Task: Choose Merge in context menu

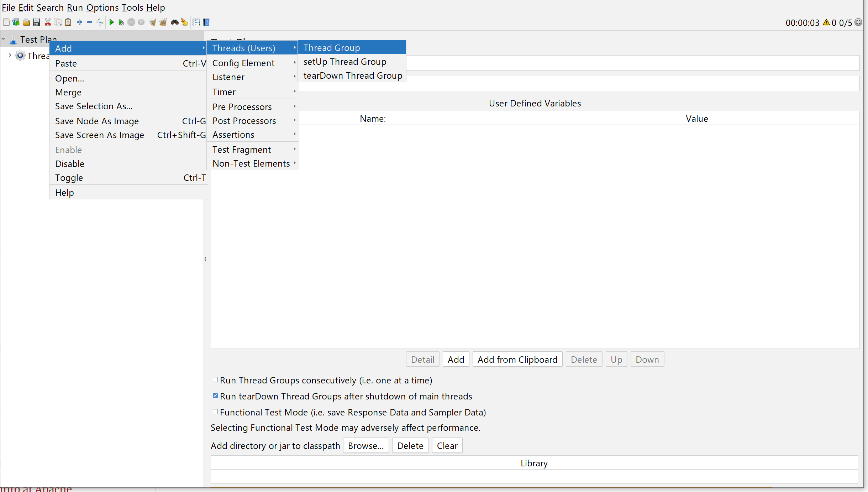Action: [x=128, y=92]
